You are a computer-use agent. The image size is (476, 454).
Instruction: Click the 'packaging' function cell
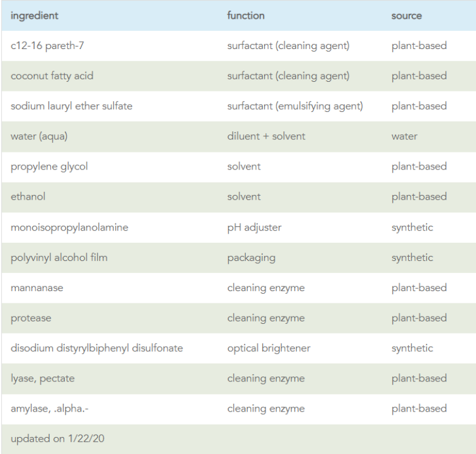pos(251,258)
